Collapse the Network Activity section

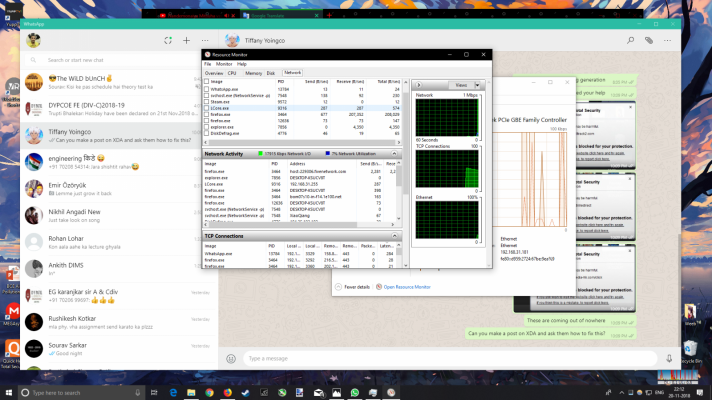point(394,154)
